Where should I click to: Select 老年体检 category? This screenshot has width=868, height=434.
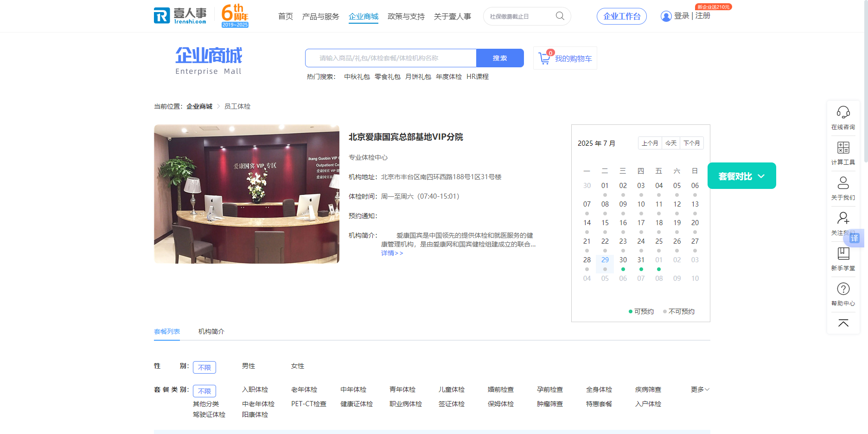click(304, 390)
